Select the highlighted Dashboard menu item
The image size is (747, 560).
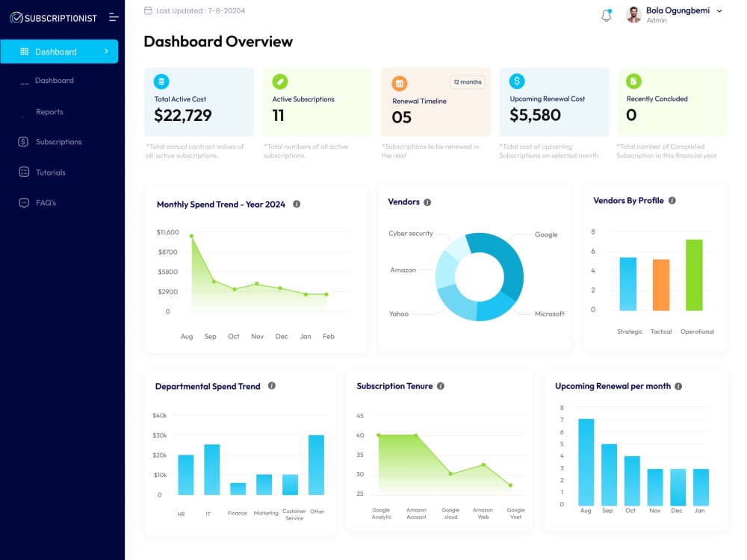tap(59, 52)
